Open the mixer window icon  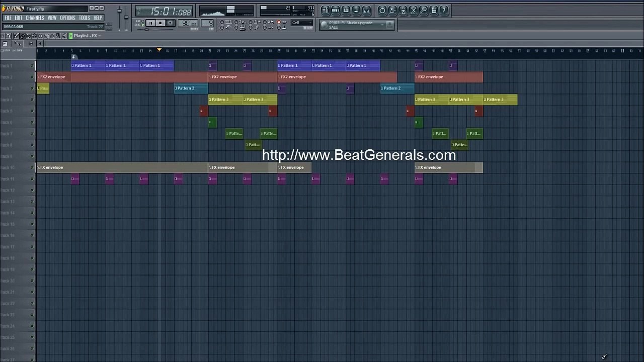366,11
